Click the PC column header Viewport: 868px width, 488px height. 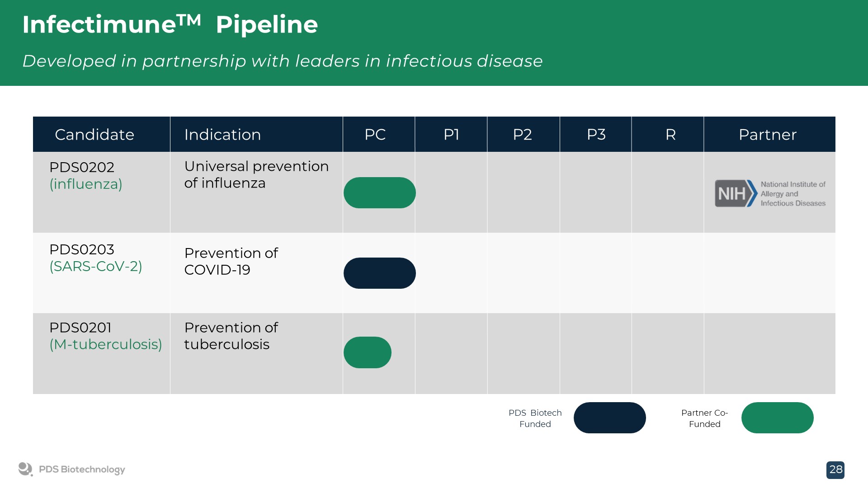point(375,135)
